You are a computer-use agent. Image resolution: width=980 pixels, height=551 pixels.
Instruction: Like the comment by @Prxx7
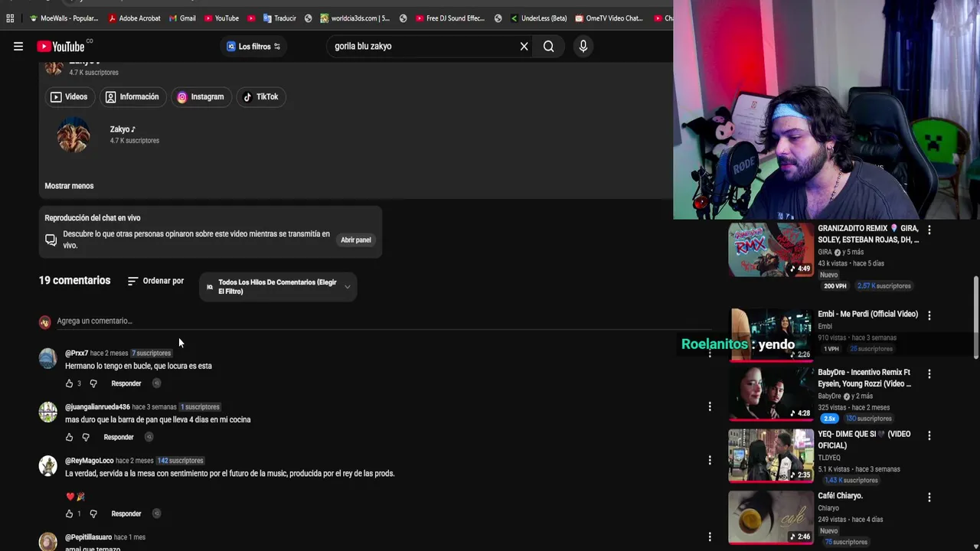point(69,383)
